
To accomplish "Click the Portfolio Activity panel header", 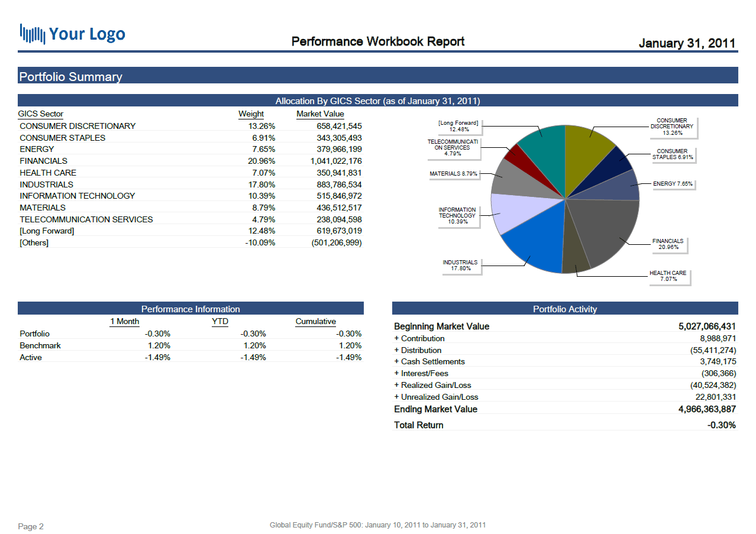I will [x=565, y=309].
